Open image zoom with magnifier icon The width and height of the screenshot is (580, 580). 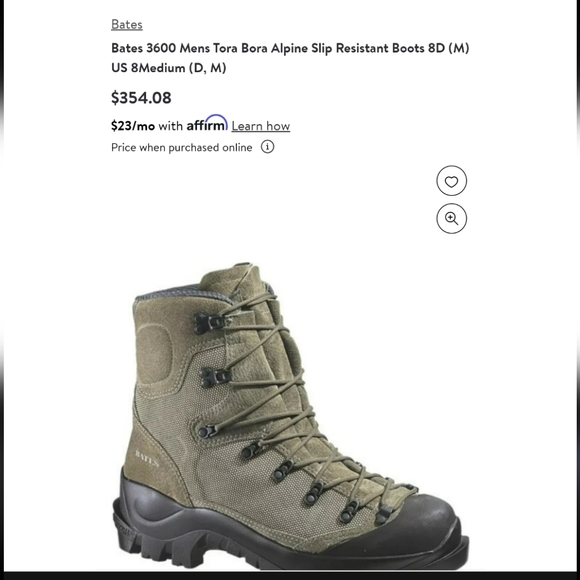451,219
